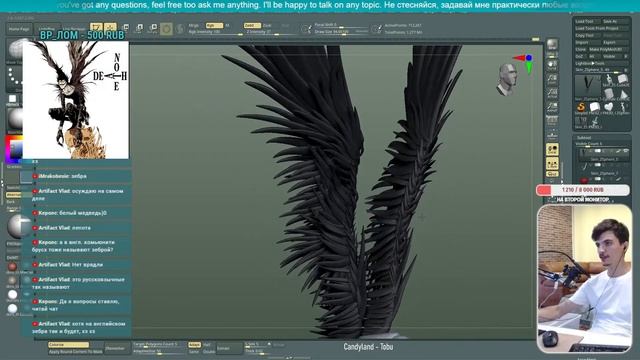The height and width of the screenshot is (360, 640).
Task: Click Save As button
Action: coord(615,21)
